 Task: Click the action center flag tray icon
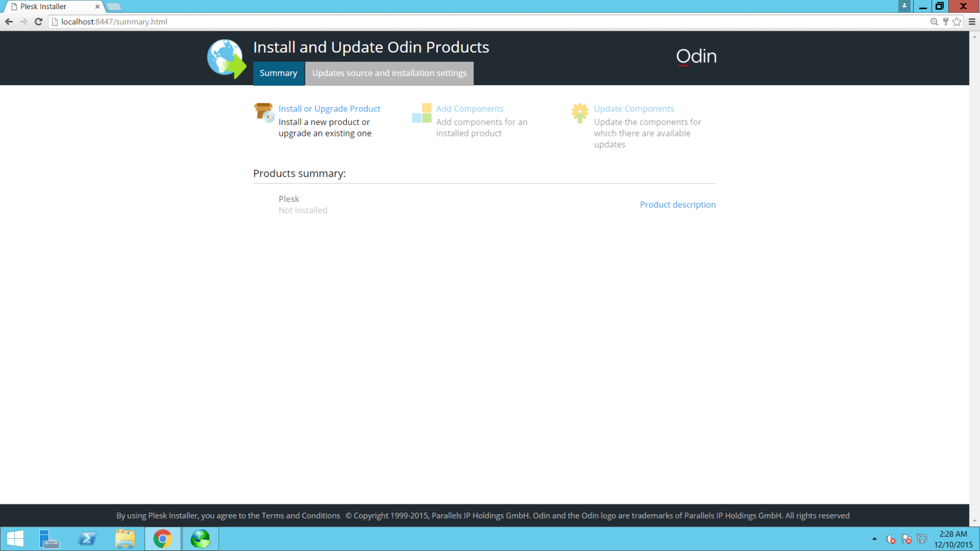[907, 539]
